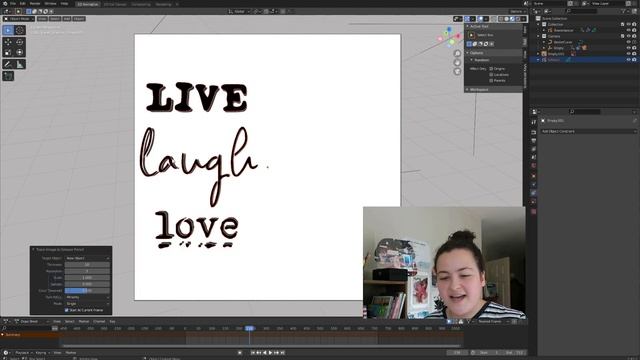Adjust the Color Threshold slider
Image resolution: width=640 pixels, height=360 pixels.
pos(87,291)
